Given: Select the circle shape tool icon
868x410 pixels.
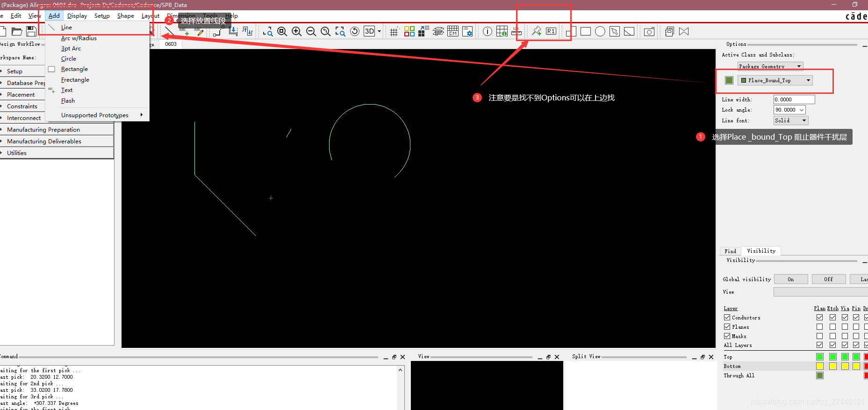Looking at the screenshot, I should pyautogui.click(x=600, y=31).
